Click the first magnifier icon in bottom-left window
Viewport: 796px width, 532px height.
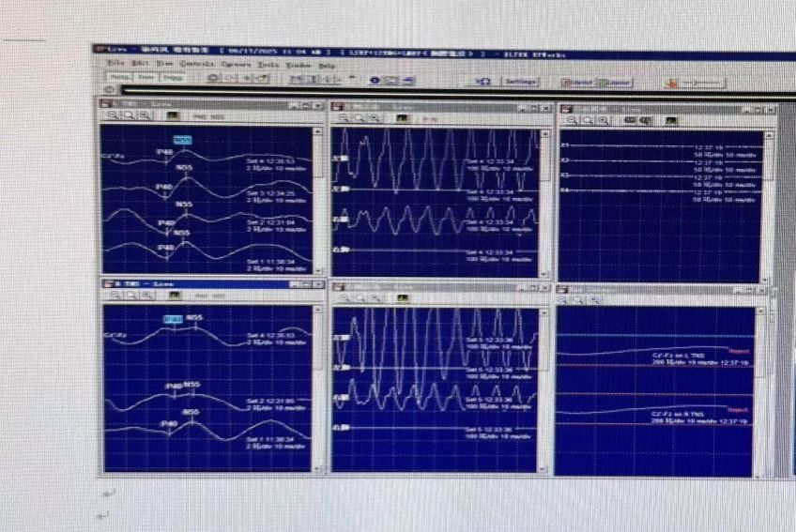tap(114, 295)
